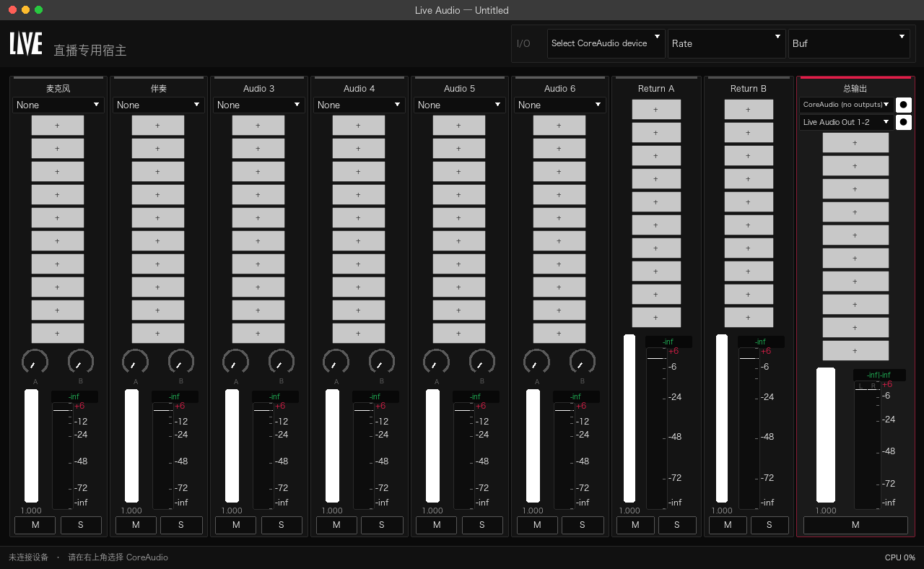Add a plugin in first 总输出 slot
Image resolution: width=924 pixels, height=569 pixels.
pyautogui.click(x=855, y=143)
